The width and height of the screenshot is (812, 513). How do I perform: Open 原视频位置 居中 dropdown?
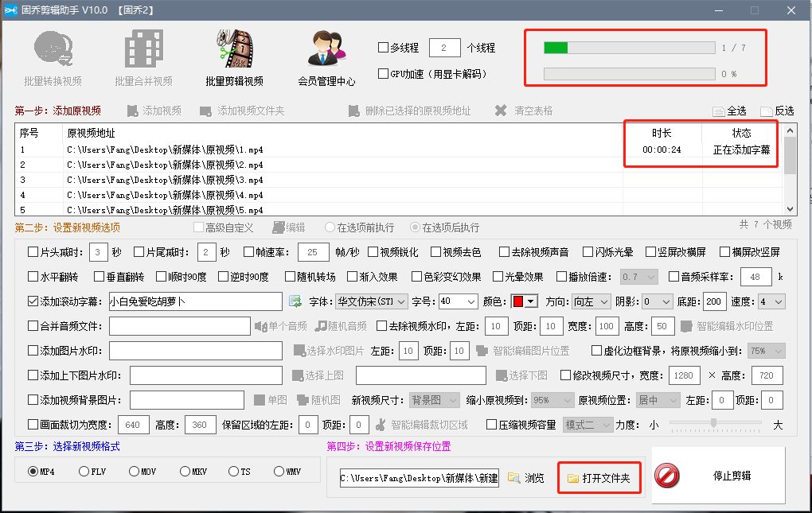point(658,400)
